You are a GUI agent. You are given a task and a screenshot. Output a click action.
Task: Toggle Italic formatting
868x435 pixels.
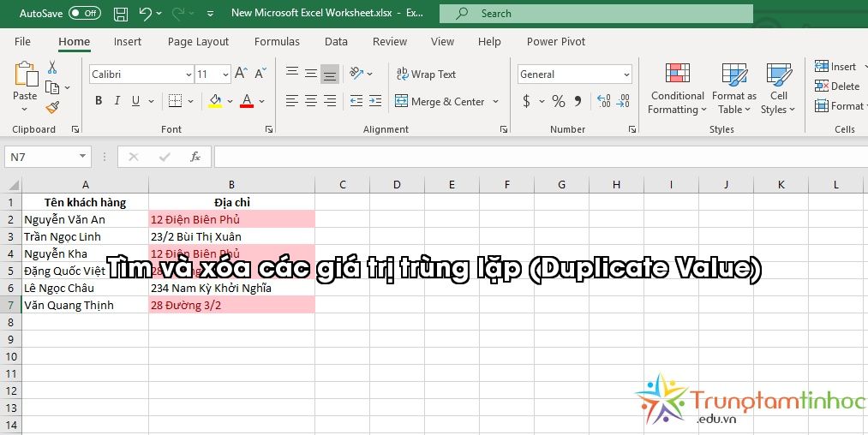(x=117, y=101)
